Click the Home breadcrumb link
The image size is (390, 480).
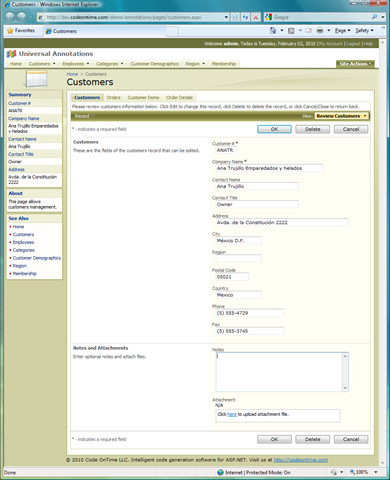(x=72, y=74)
